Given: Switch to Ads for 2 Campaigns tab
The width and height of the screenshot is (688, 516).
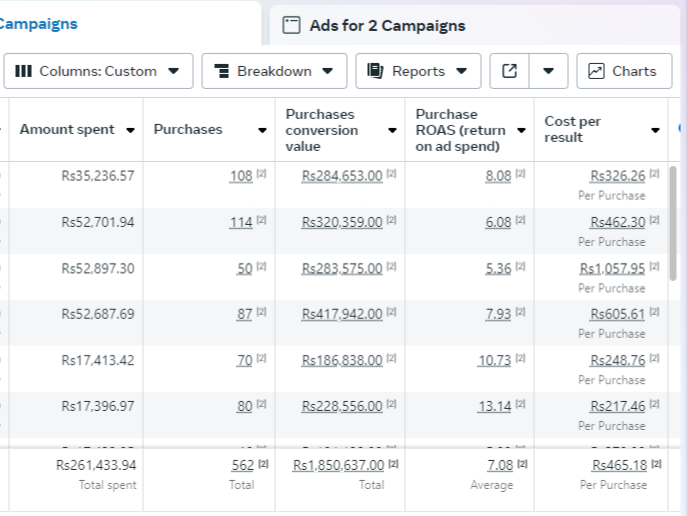Looking at the screenshot, I should pos(386,25).
